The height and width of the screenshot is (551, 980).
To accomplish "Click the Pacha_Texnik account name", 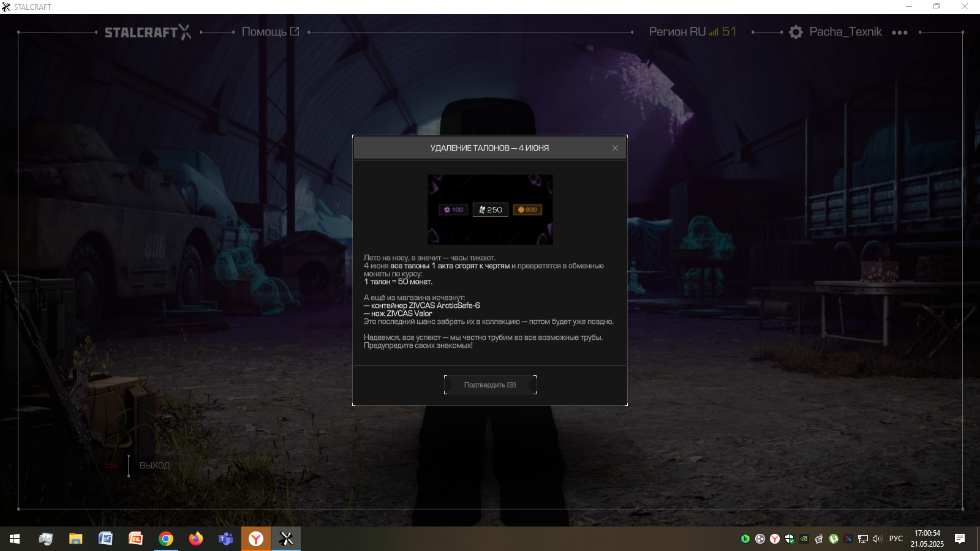I will pos(845,32).
